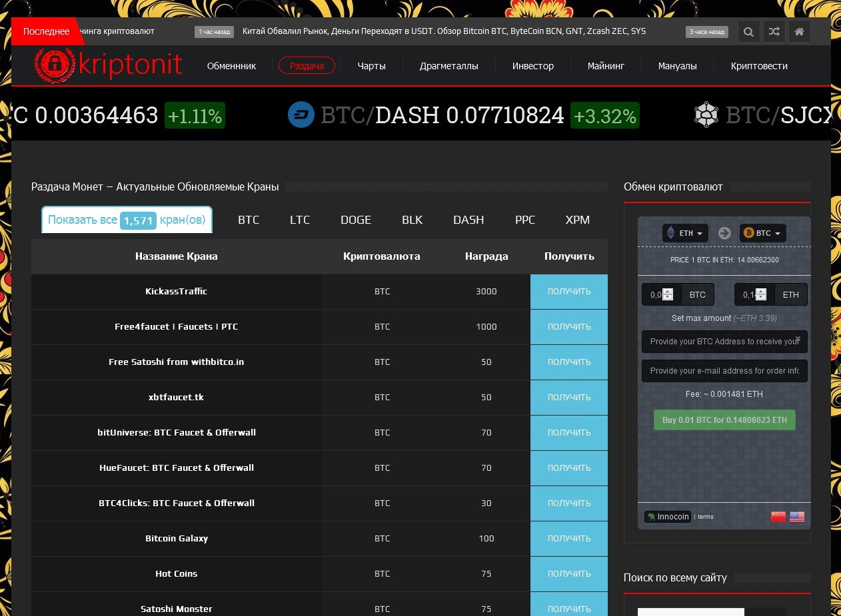Click ПОЛУЧИТЬ for BTC4Clicks row
The width and height of the screenshot is (841, 616).
coord(569,503)
